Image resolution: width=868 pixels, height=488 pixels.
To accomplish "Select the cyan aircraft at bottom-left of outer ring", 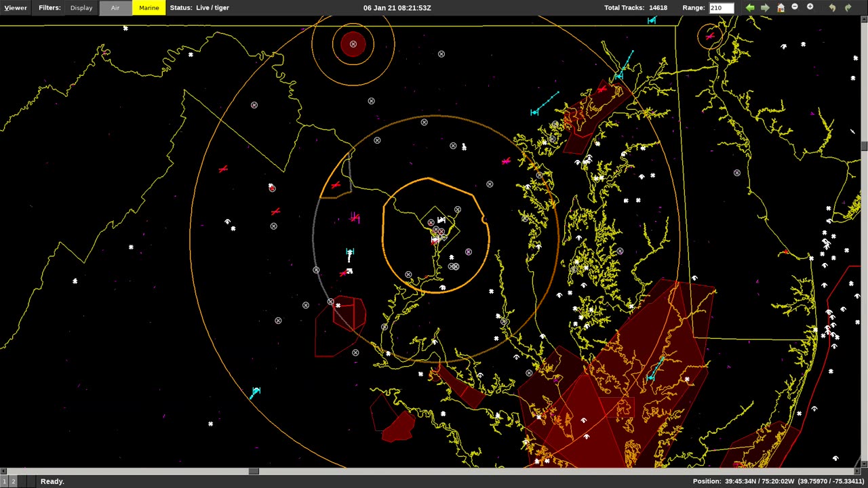I will pyautogui.click(x=255, y=392).
